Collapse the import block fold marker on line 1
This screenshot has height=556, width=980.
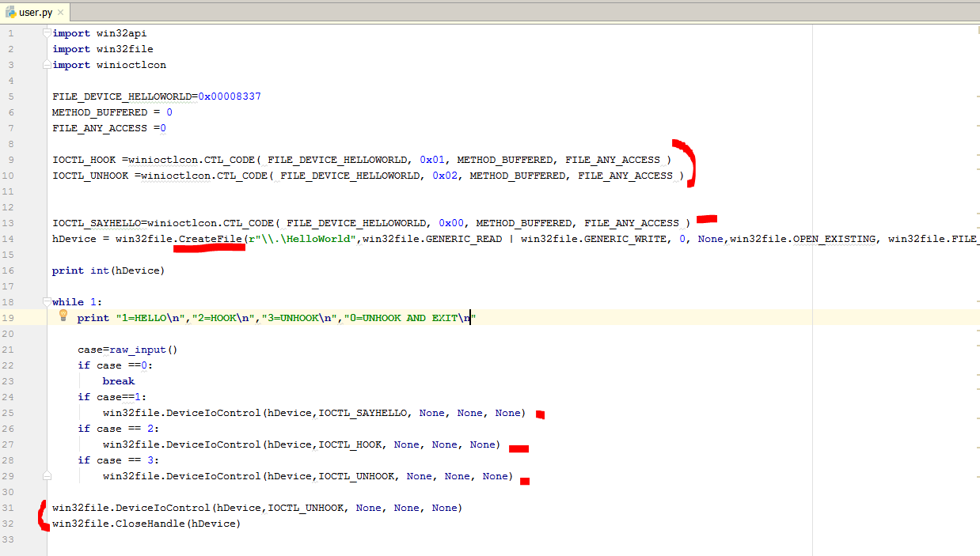pyautogui.click(x=47, y=32)
